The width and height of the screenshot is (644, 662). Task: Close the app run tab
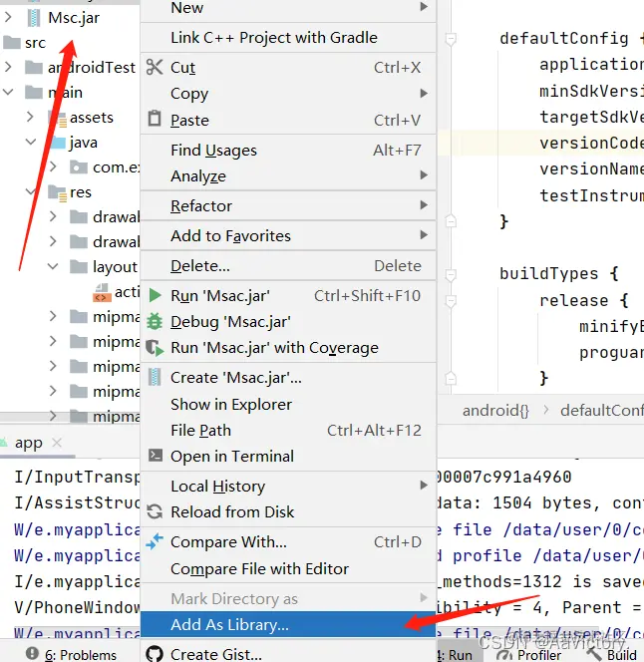point(57,443)
